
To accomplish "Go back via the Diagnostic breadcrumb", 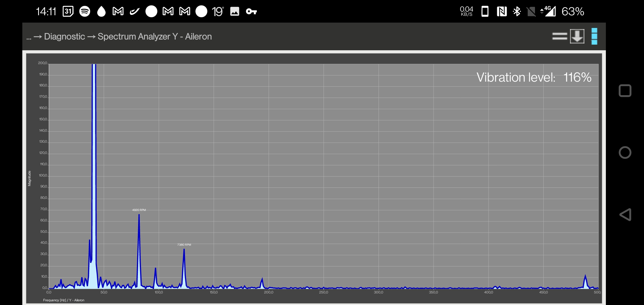I will (64, 36).
